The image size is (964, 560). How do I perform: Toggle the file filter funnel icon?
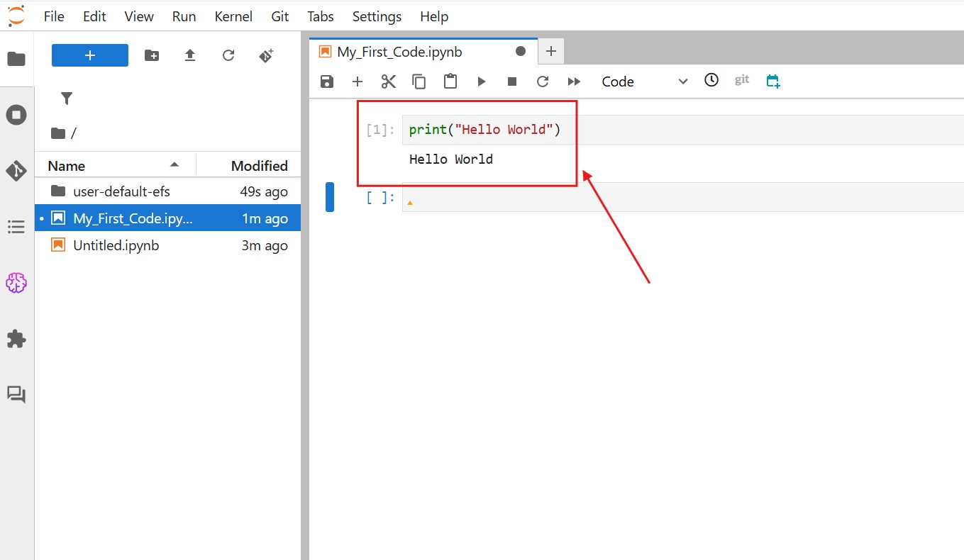67,99
